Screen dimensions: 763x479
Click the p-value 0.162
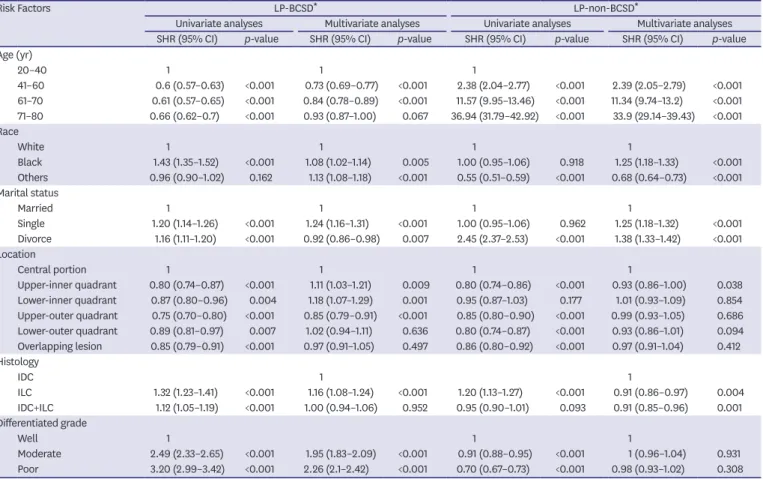261,178
